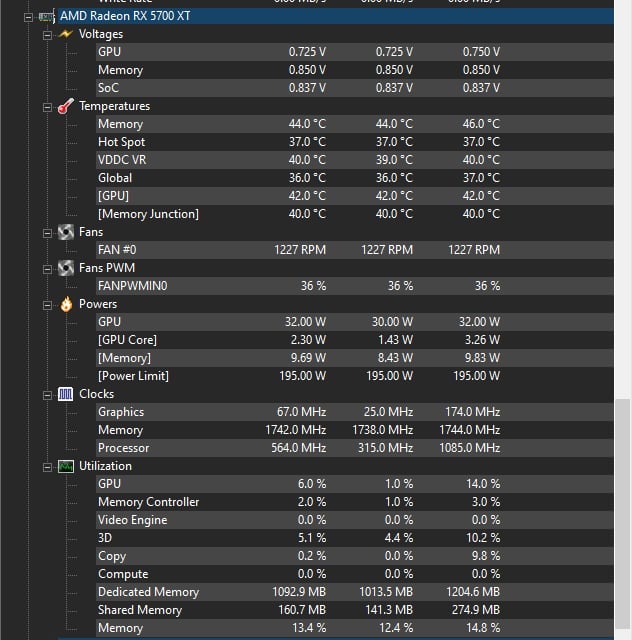Select the GPU utilization row
Viewport: 632px width, 640px height.
click(x=354, y=484)
